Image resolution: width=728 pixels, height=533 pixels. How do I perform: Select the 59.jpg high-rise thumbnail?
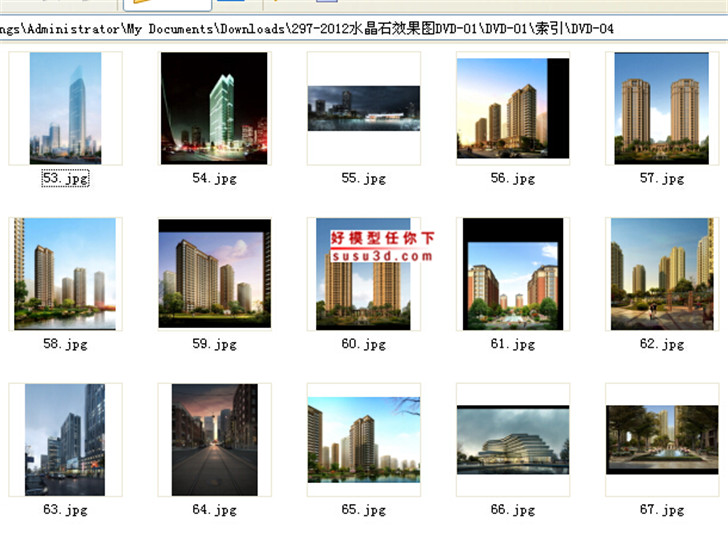point(214,274)
